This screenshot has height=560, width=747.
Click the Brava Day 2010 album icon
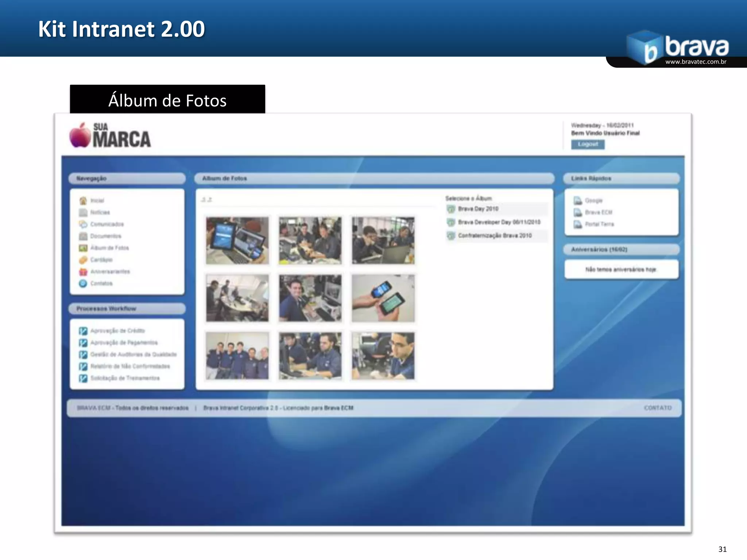(x=451, y=209)
